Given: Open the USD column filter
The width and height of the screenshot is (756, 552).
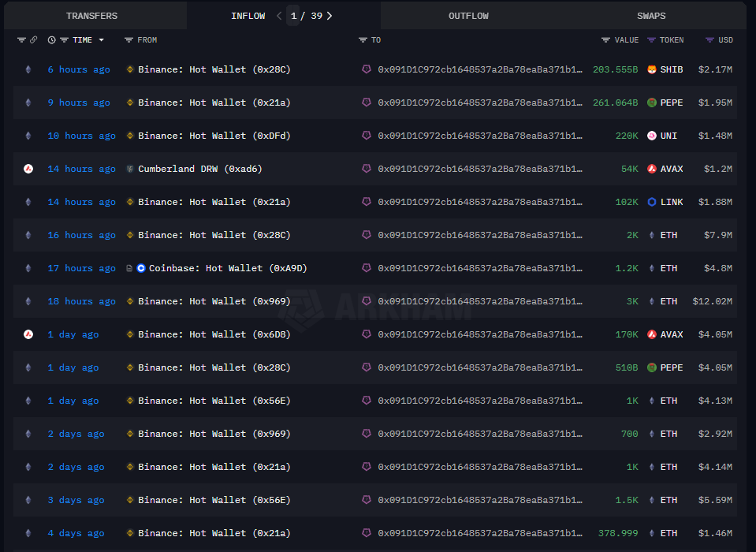Looking at the screenshot, I should pos(709,40).
